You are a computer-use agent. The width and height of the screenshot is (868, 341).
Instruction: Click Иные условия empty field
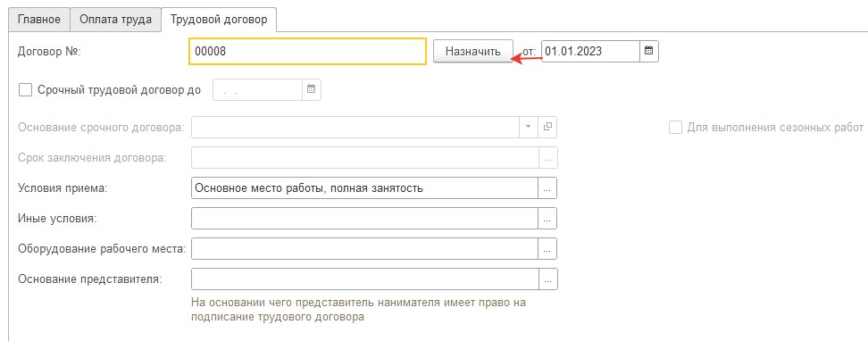pyautogui.click(x=364, y=218)
